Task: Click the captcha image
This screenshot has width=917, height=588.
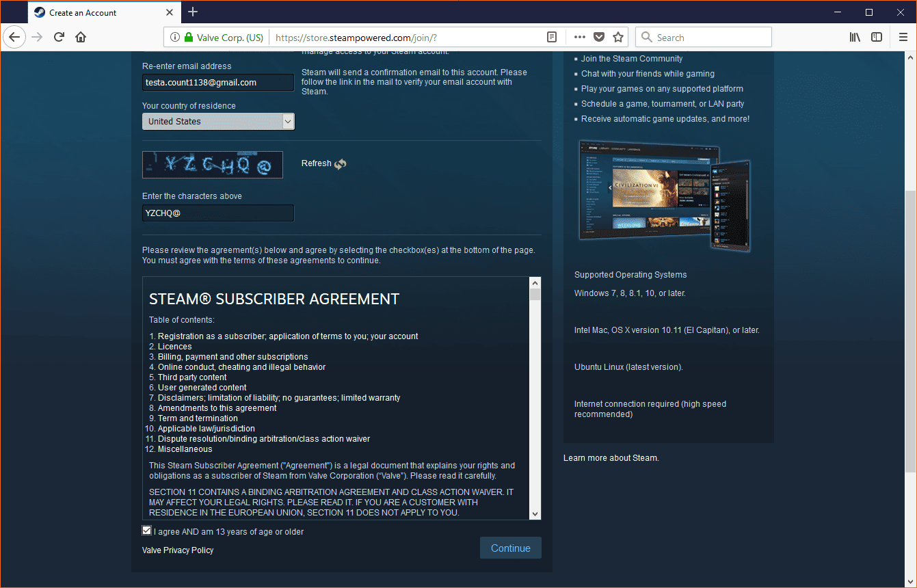Action: click(213, 165)
